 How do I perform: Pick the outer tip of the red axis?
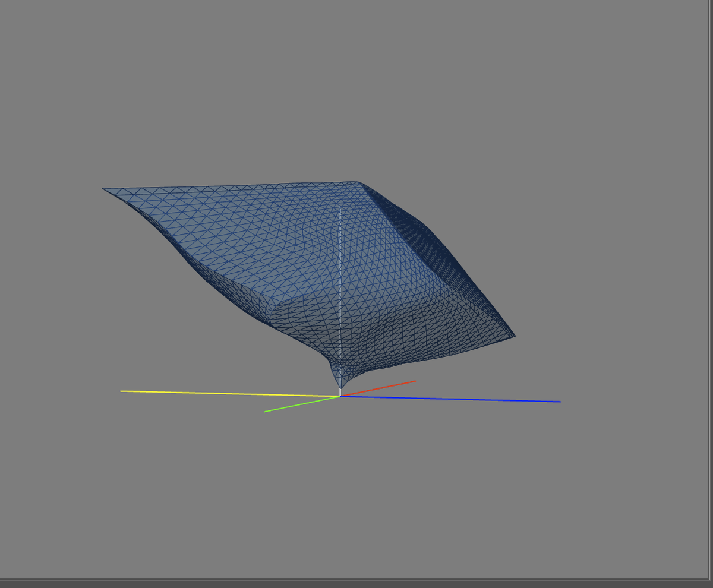coord(414,381)
